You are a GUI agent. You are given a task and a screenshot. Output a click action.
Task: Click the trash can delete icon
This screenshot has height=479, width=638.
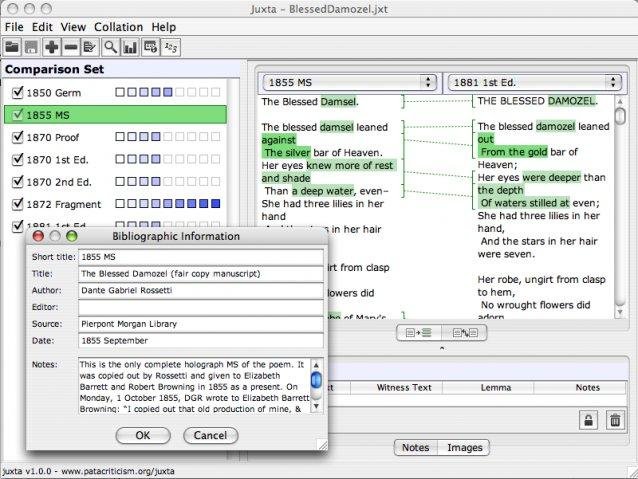(x=615, y=420)
